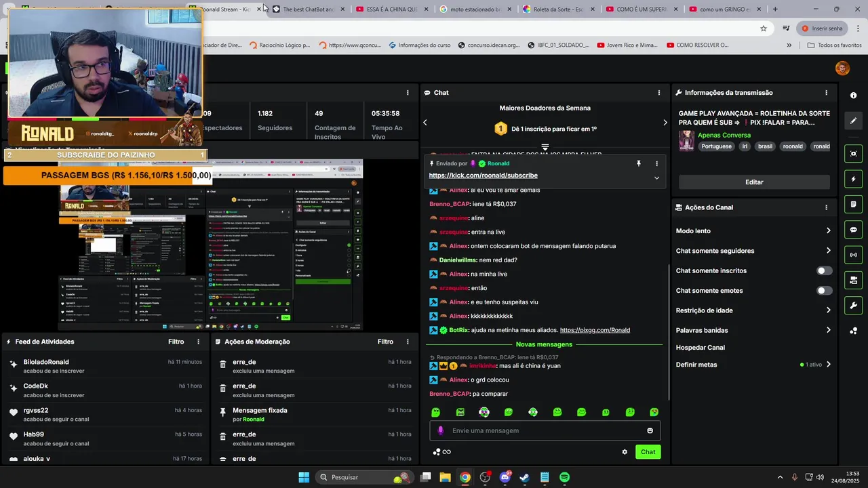Open Ações de Moderação three-dot menu
The width and height of the screenshot is (868, 488).
coord(408,342)
